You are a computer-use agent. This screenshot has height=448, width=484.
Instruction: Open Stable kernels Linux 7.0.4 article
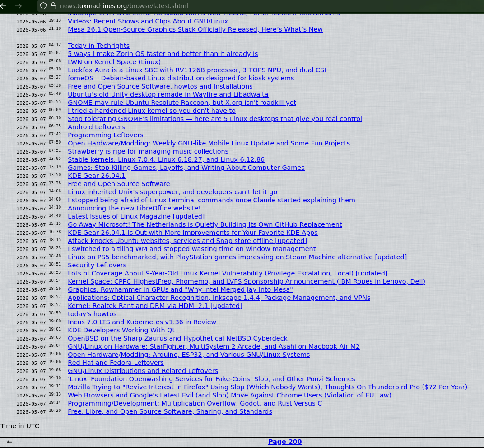pos(166,159)
